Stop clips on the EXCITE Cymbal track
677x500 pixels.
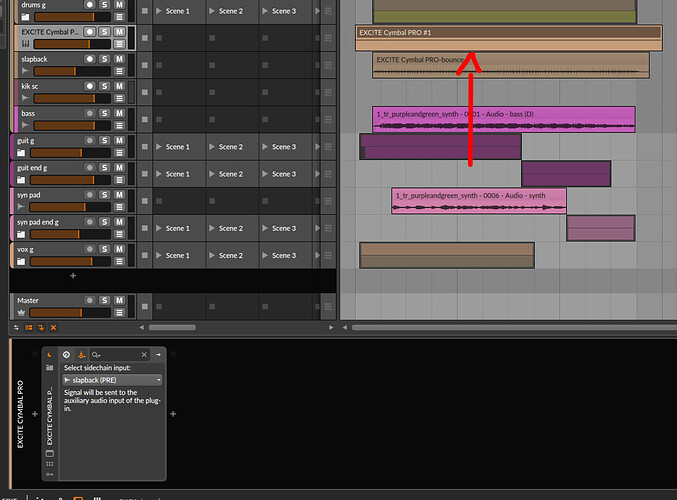[145, 38]
